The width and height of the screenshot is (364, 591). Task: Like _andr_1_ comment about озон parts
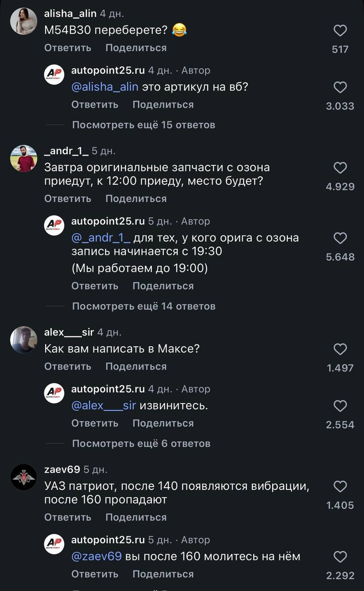coord(340,168)
